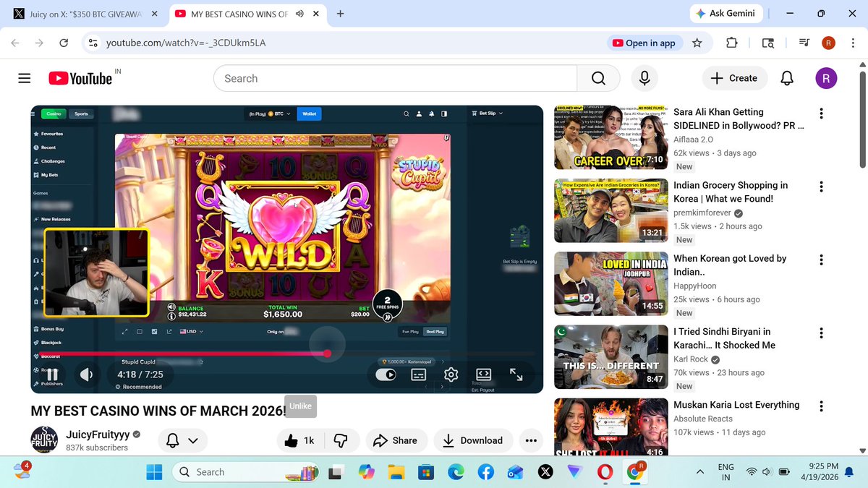Open the media controls icon in Chrome toolbar
868x488 pixels.
click(x=804, y=43)
